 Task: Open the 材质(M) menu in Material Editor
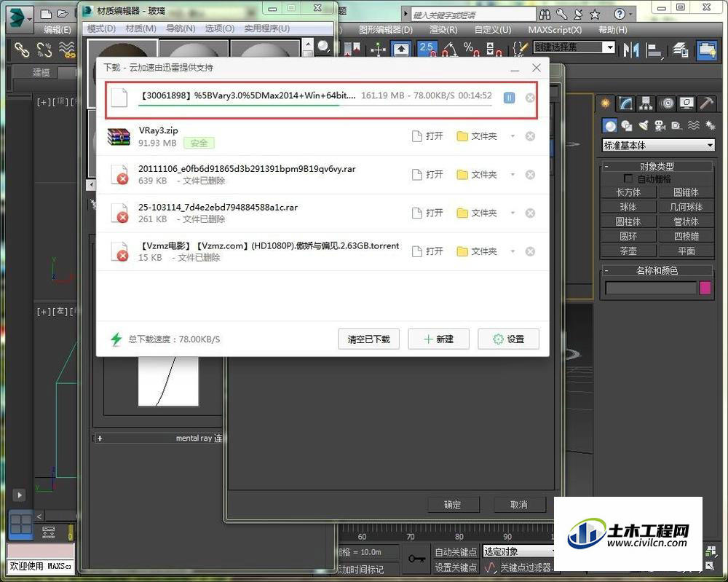tap(141, 28)
